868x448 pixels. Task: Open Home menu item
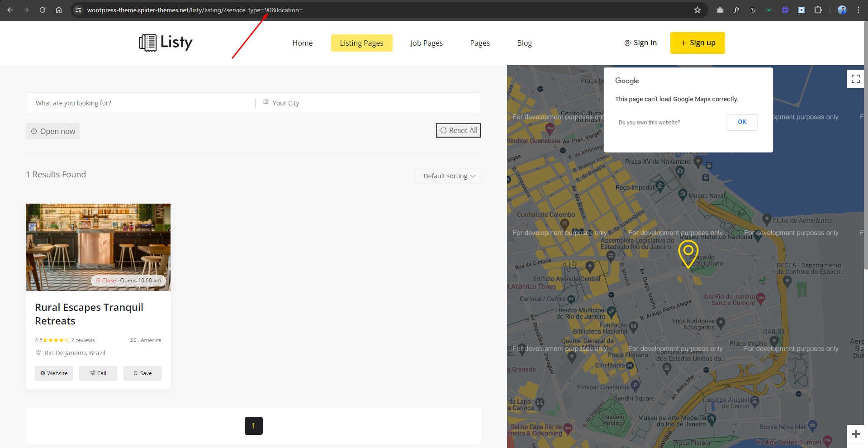[x=302, y=43]
